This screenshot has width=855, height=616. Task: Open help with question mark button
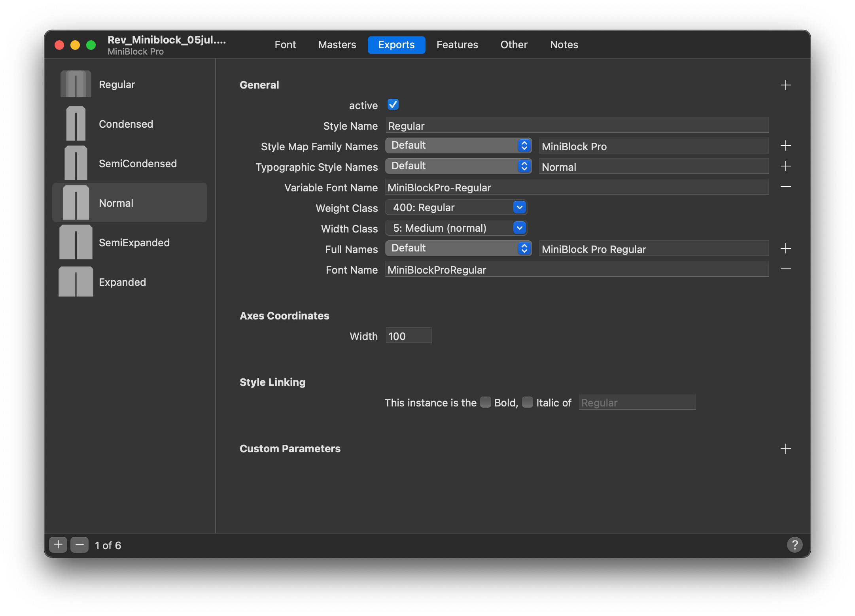[794, 545]
